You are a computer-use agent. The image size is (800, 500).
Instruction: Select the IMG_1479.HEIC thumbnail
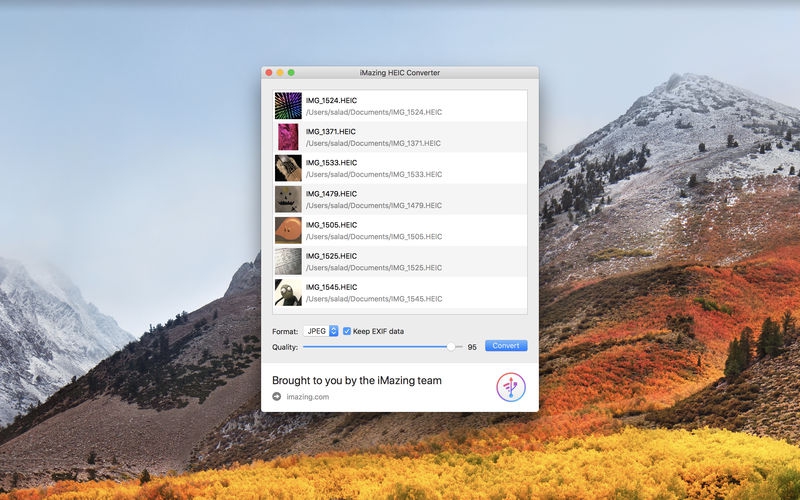288,199
